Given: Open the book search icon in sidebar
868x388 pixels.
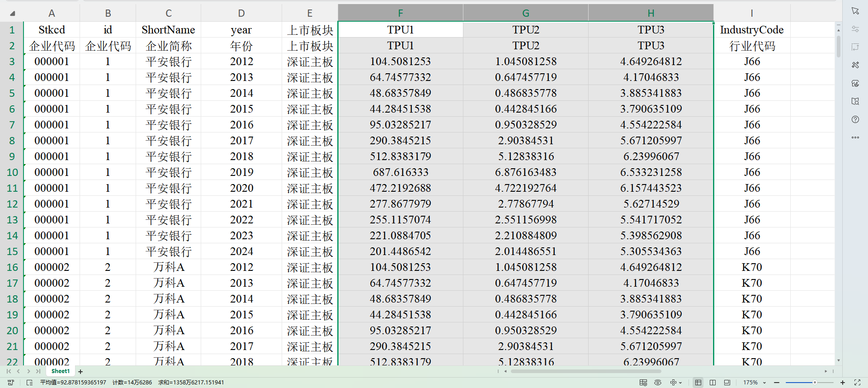Looking at the screenshot, I should click(x=855, y=101).
